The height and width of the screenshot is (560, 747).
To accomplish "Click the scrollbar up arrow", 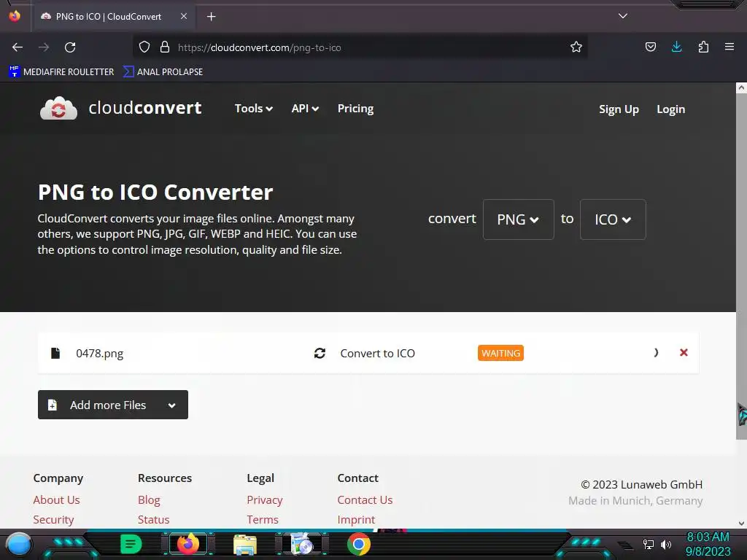I will 741,87.
